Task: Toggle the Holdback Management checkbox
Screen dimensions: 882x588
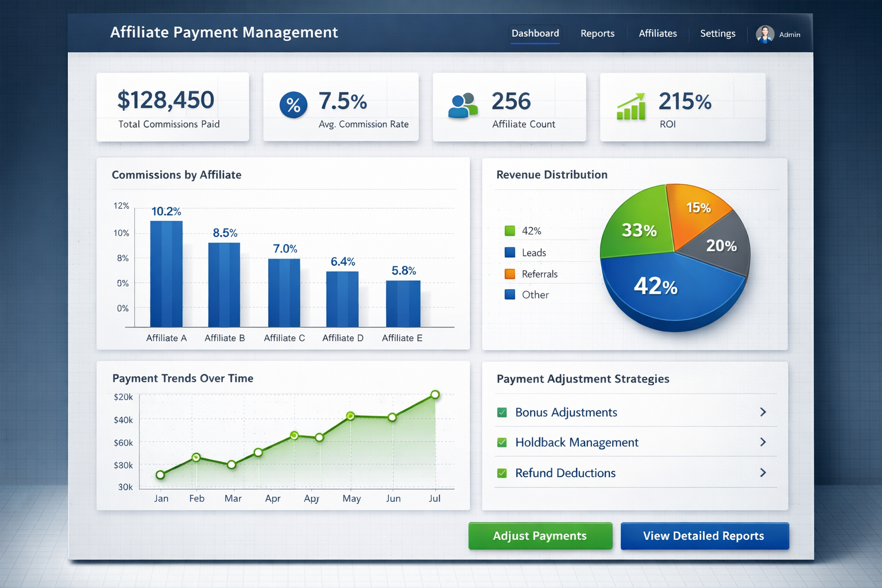Action: click(502, 442)
